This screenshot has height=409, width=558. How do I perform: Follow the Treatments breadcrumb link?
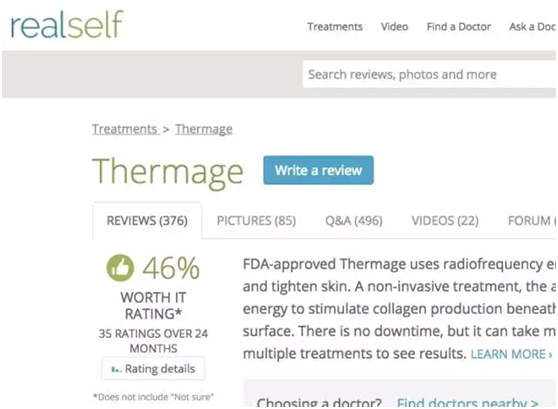point(126,129)
